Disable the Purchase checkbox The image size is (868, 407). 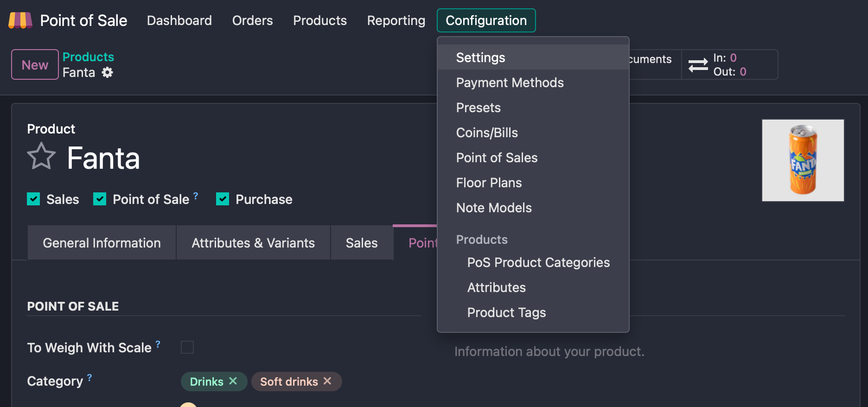pyautogui.click(x=223, y=199)
